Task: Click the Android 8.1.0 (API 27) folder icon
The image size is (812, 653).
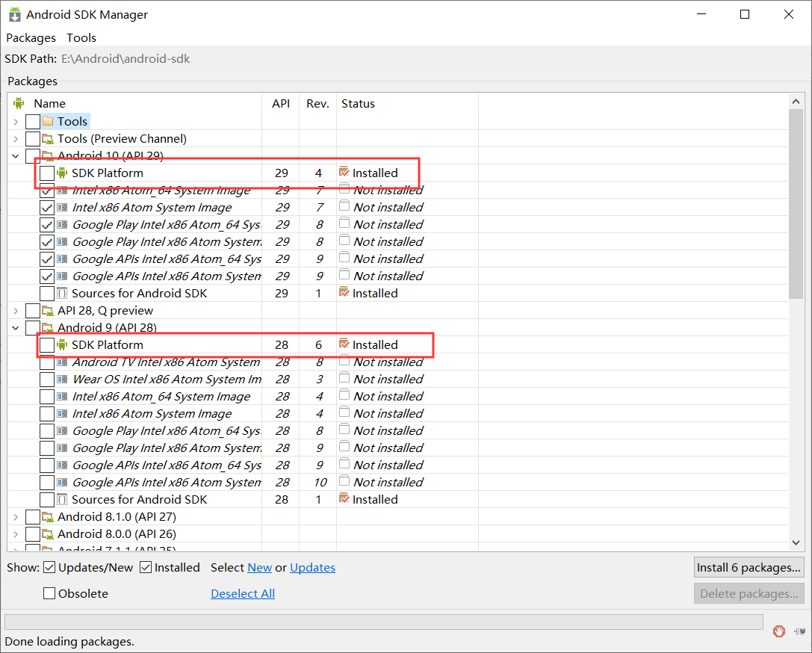Action: 48,517
